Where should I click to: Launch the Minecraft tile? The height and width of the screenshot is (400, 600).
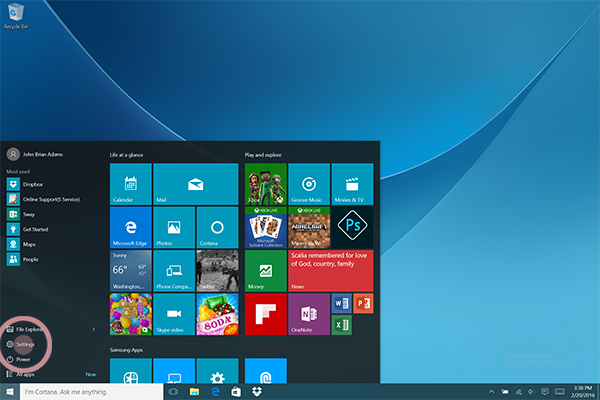[x=309, y=227]
